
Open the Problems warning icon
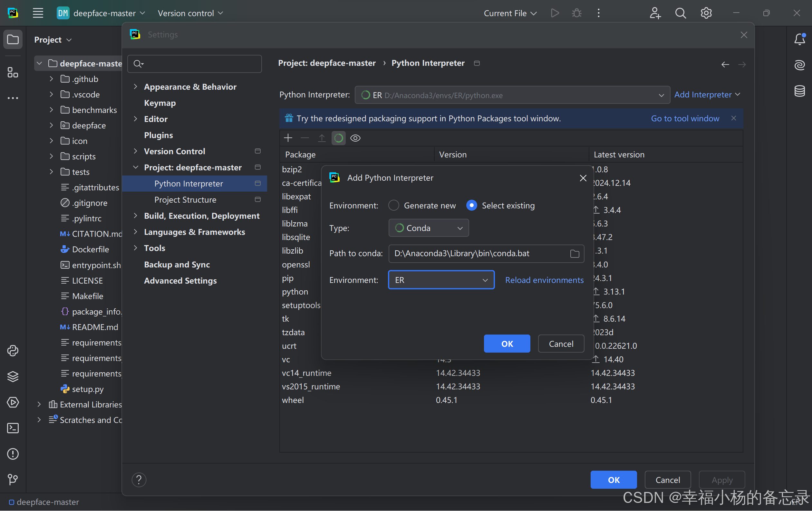tap(13, 454)
